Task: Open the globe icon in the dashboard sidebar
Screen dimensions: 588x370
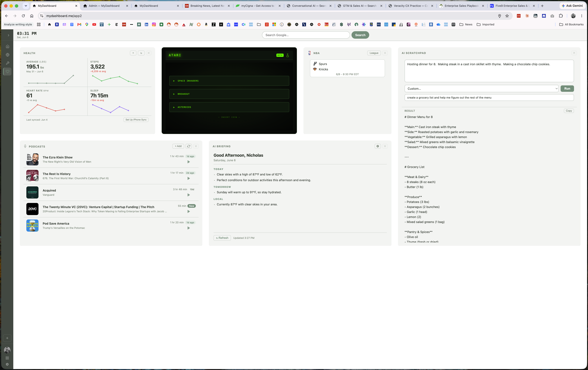Action: [x=8, y=55]
